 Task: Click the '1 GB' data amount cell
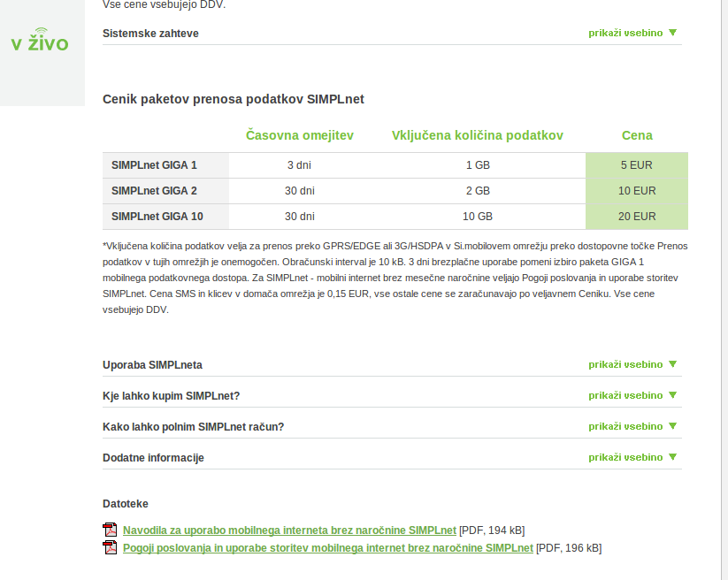[x=478, y=165]
